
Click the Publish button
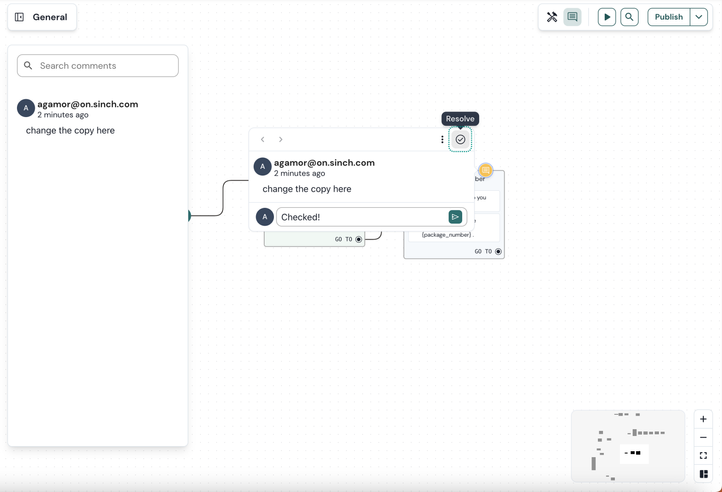coord(669,17)
